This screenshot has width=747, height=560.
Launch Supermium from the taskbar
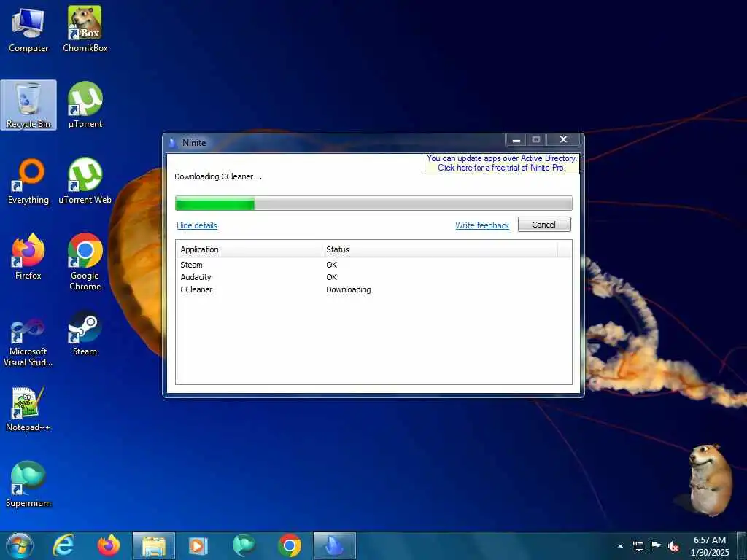tap(244, 545)
